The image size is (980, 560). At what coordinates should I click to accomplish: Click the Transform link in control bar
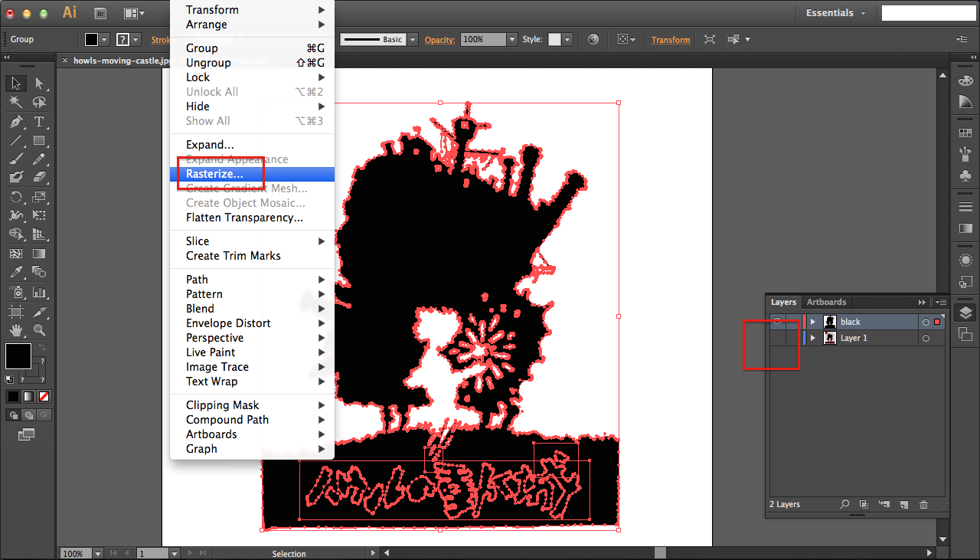tap(671, 40)
